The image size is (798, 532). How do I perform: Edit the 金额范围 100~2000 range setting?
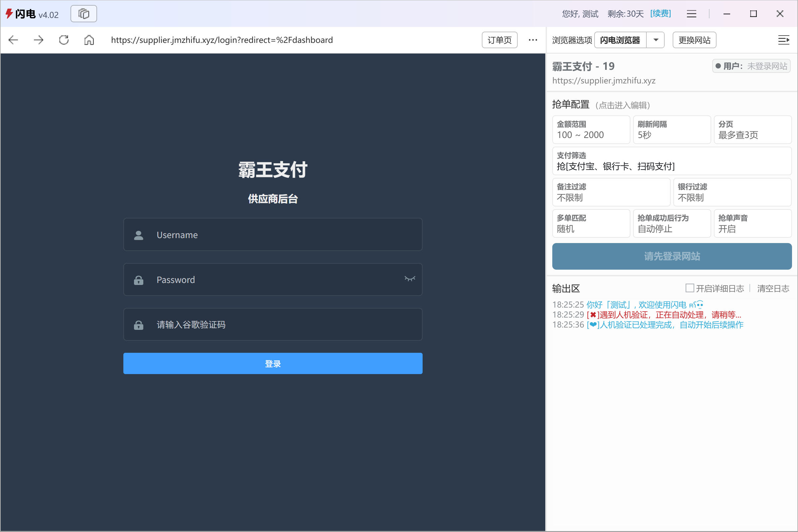tap(591, 130)
